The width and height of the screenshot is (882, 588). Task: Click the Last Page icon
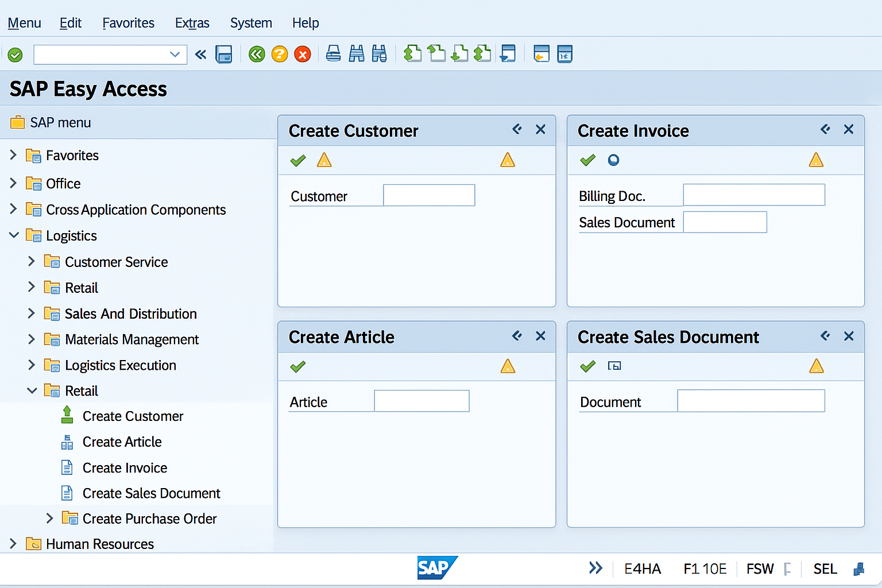[483, 53]
